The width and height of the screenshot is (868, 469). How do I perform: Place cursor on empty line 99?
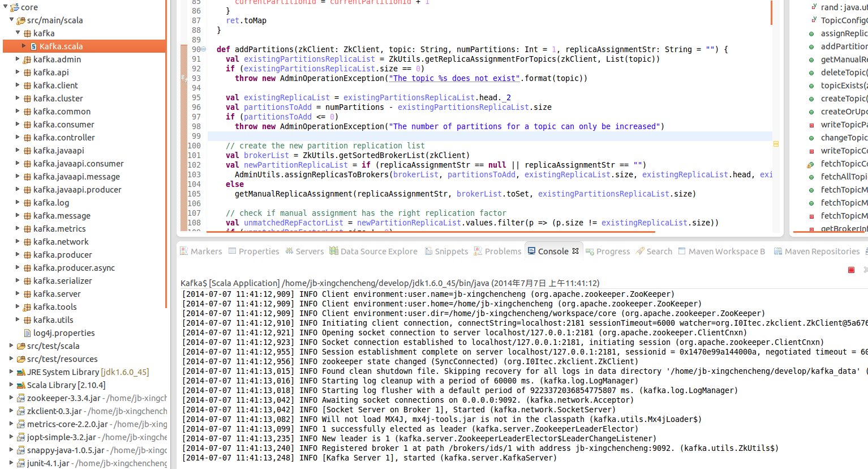click(x=489, y=136)
